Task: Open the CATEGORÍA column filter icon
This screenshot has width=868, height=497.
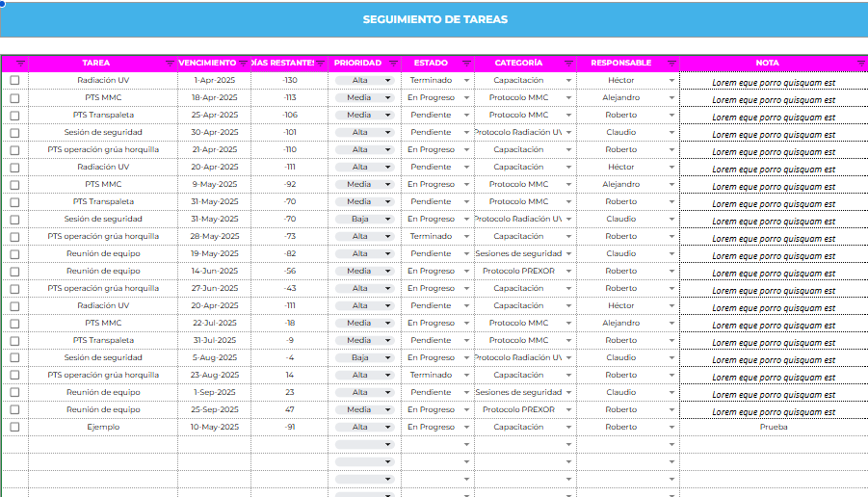Action: [x=569, y=64]
